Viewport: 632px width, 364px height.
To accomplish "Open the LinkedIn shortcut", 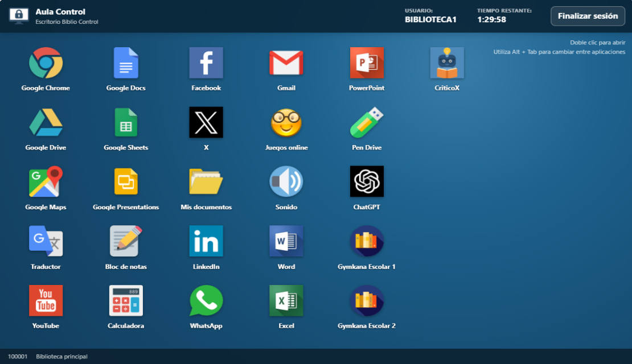I will (x=206, y=241).
